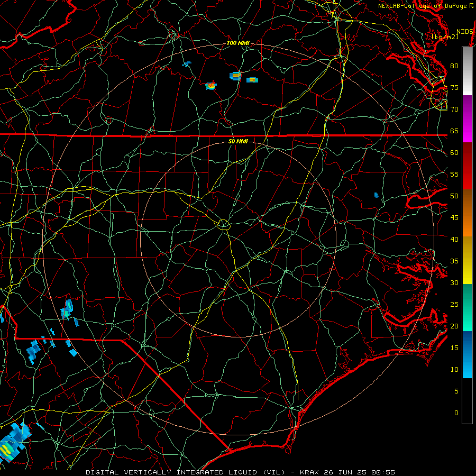Viewport: 476px width, 476px height.
Task: Select the blue segment of color scale
Action: click(x=467, y=354)
